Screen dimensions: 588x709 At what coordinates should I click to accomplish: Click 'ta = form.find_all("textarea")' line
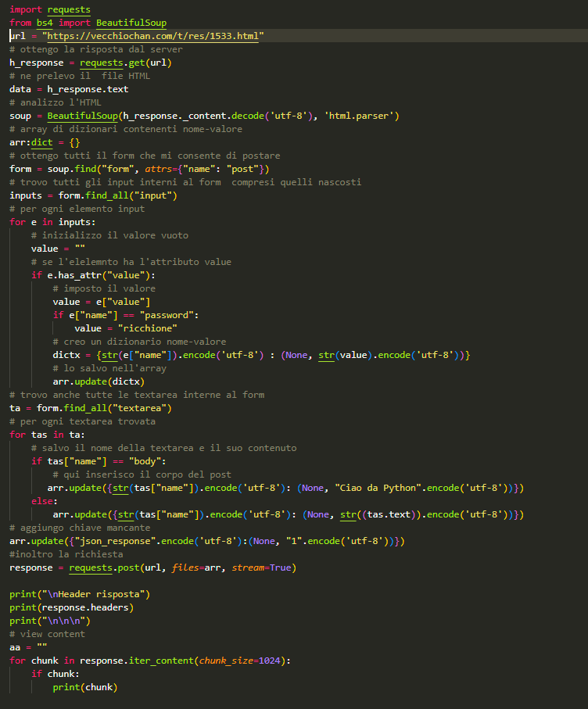[91, 408]
